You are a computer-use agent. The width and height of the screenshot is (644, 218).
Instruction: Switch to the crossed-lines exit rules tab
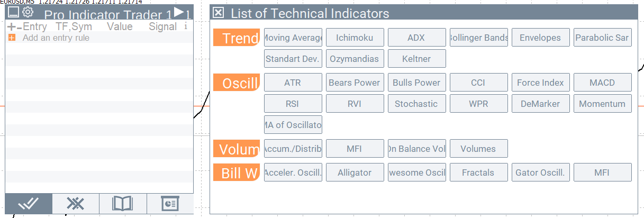[76, 204]
